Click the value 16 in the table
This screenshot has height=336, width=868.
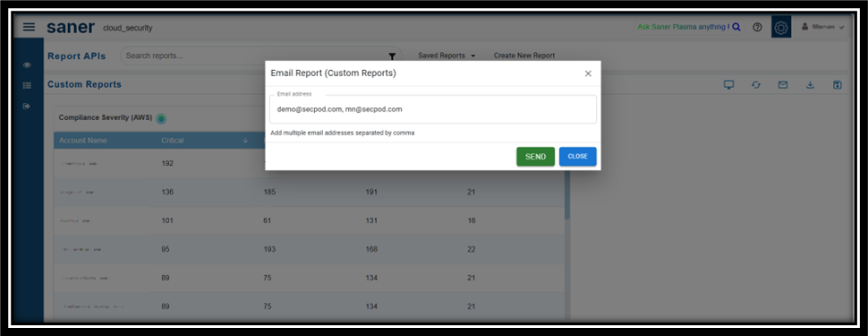click(471, 220)
